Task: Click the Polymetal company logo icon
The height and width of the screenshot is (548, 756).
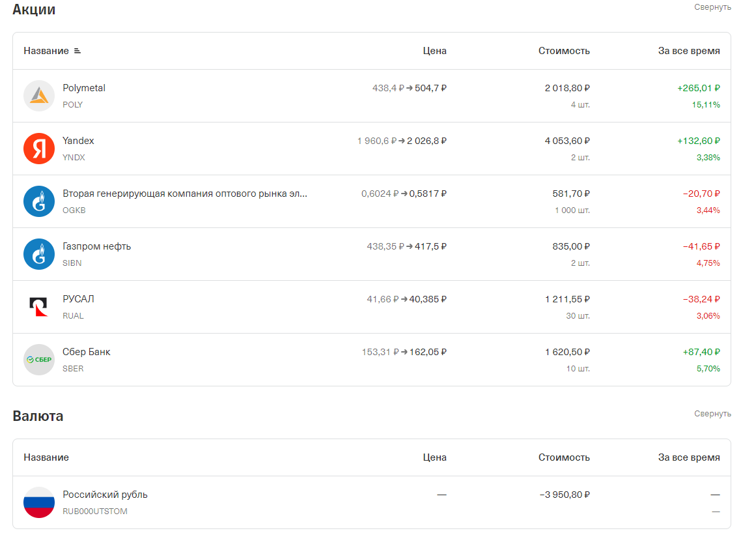Action: [39, 96]
